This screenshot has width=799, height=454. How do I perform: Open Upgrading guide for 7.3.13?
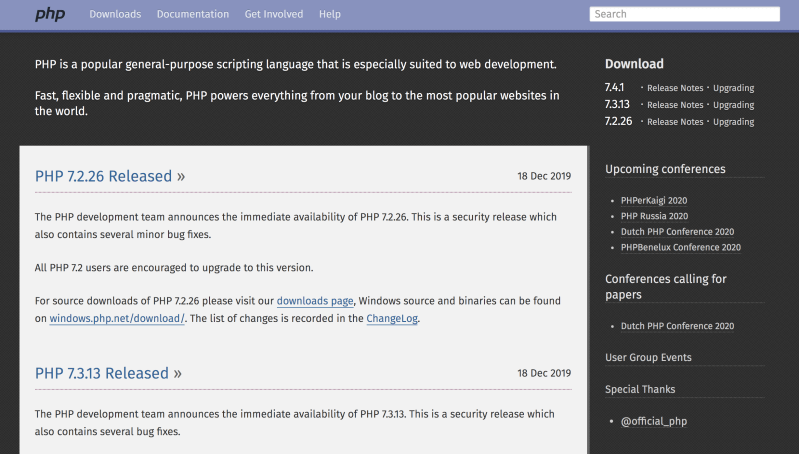(x=733, y=105)
